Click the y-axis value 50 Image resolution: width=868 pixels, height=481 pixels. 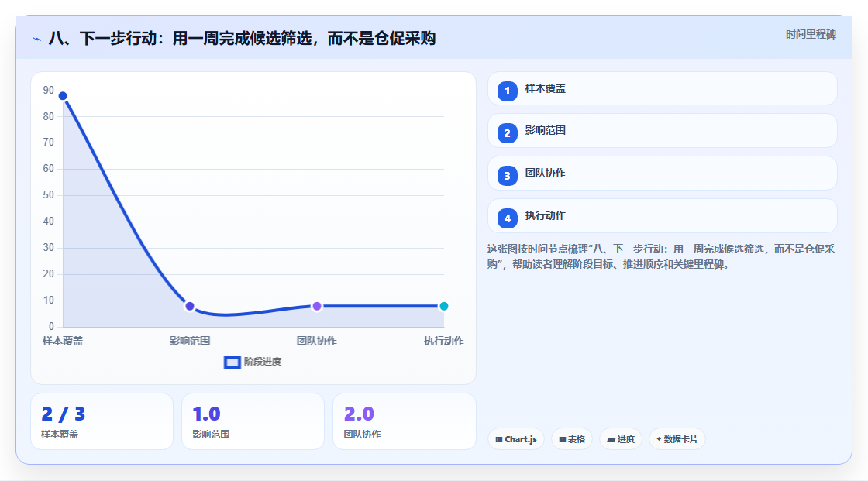click(49, 195)
